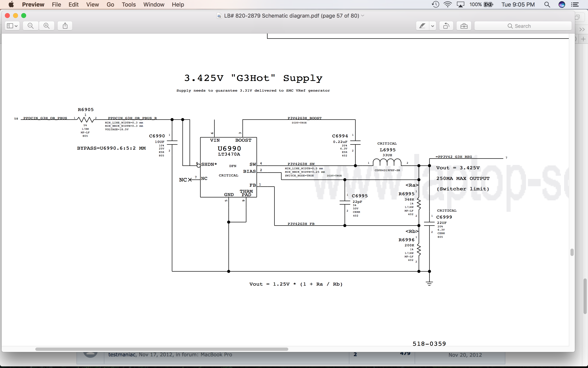This screenshot has width=588, height=368.
Task: Click testmaniac username in background browser
Action: 122,355
